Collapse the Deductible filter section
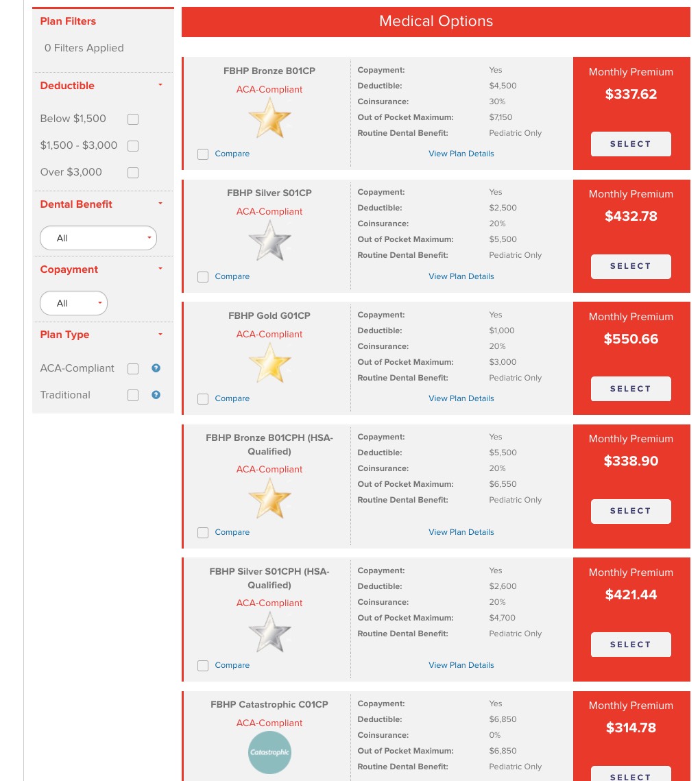Screen dimensions: 700x781 coord(160,86)
